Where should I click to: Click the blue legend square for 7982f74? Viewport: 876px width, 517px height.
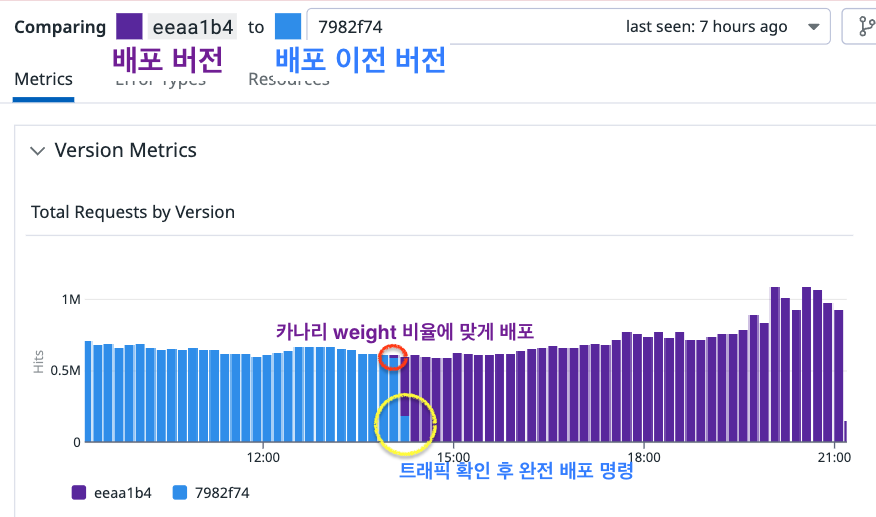click(x=180, y=492)
